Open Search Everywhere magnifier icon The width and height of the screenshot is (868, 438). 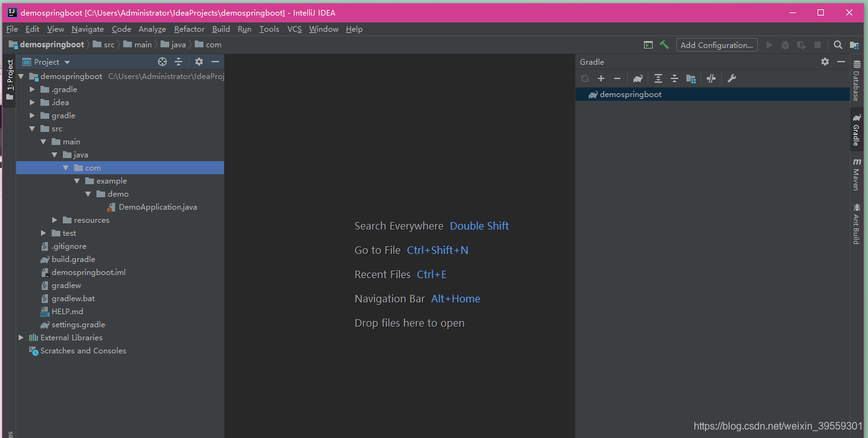pyautogui.click(x=838, y=45)
